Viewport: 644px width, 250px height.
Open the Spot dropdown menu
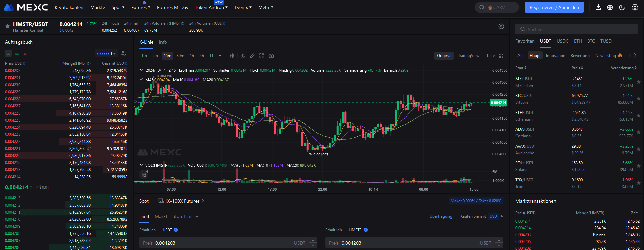pyautogui.click(x=118, y=7)
